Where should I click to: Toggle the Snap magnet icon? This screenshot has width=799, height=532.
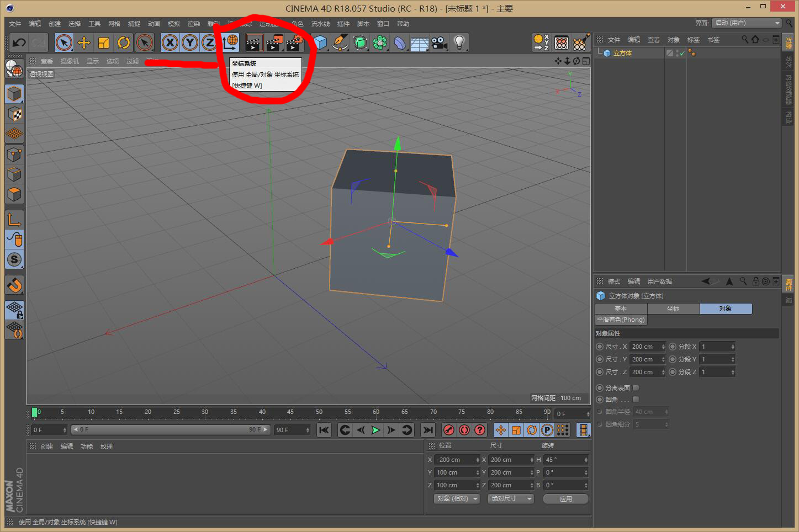click(x=14, y=285)
